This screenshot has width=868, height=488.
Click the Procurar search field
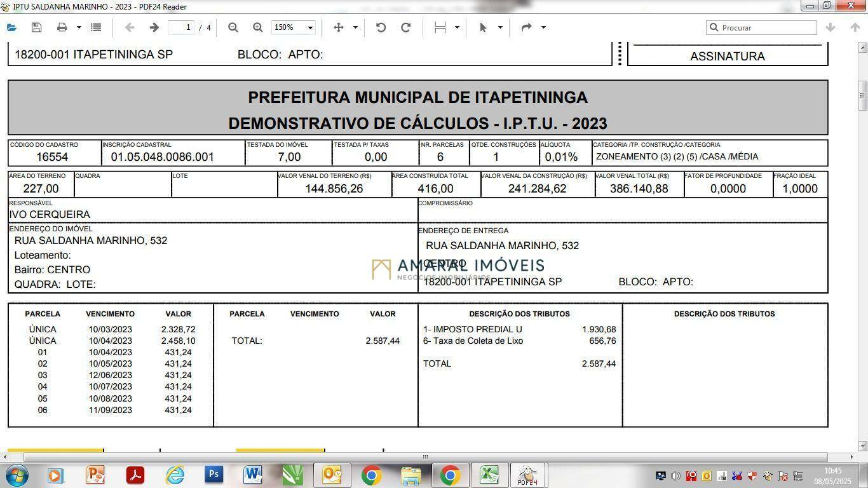(x=761, y=27)
